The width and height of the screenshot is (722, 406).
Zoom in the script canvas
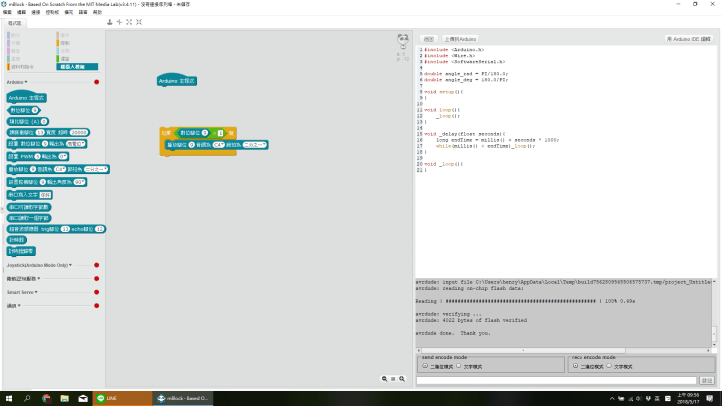(x=403, y=378)
